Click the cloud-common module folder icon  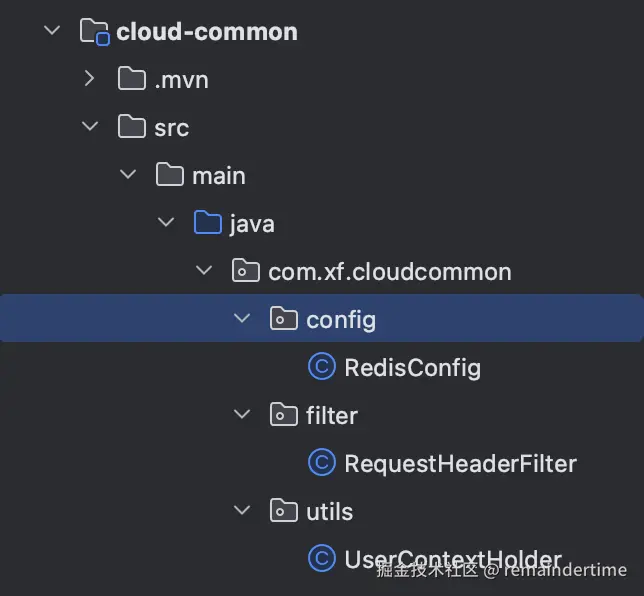pyautogui.click(x=93, y=32)
